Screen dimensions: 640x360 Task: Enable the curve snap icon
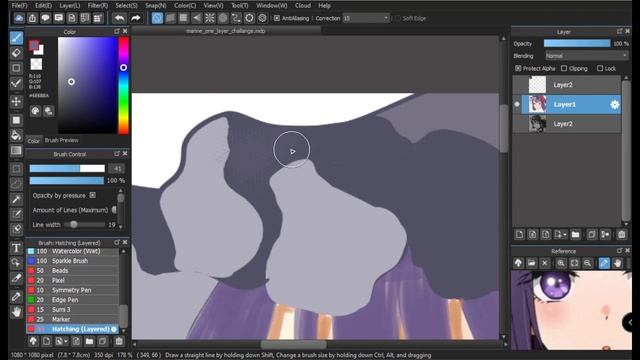point(236,18)
